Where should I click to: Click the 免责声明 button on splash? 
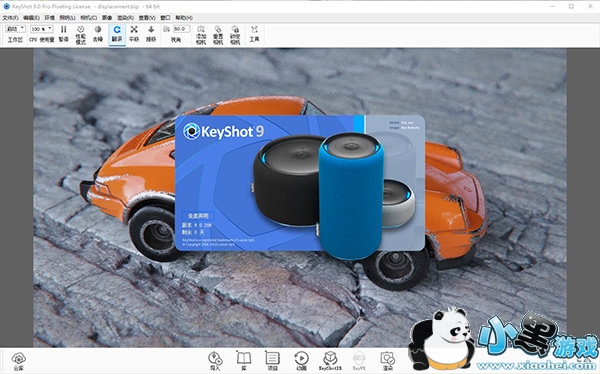click(198, 216)
